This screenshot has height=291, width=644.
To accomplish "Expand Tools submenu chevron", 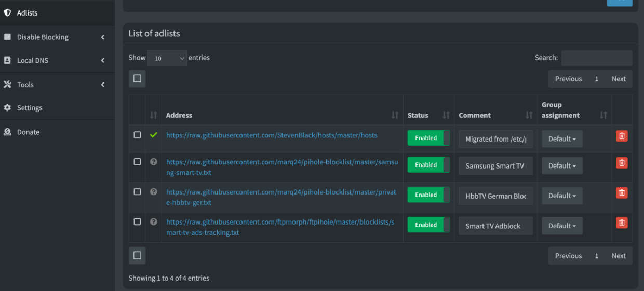I will tap(103, 85).
